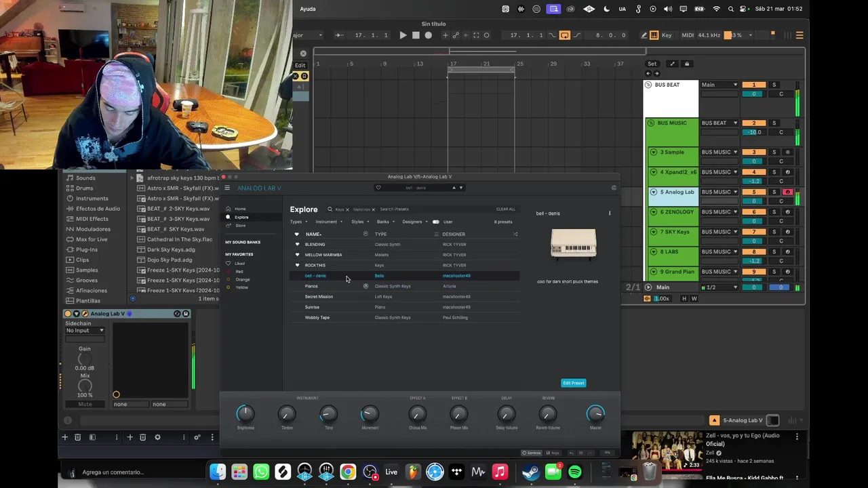The height and width of the screenshot is (488, 868).
Task: Toggle computer MIDI keyboard icon
Action: pyautogui.click(x=654, y=35)
